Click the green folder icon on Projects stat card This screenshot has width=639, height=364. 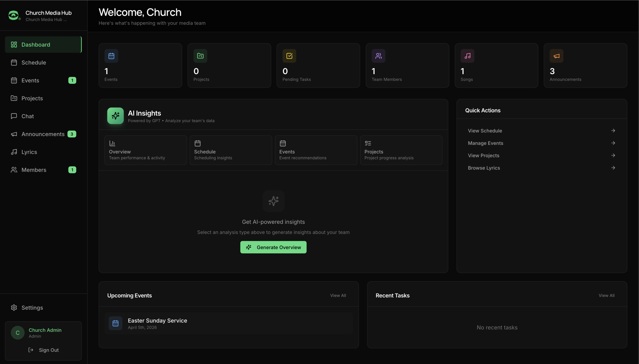pos(200,56)
